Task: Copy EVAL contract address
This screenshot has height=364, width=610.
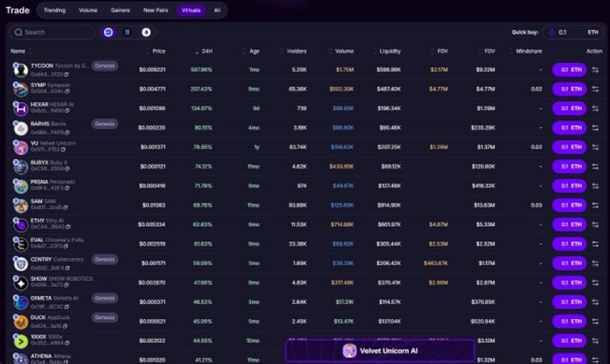Action: (66, 246)
